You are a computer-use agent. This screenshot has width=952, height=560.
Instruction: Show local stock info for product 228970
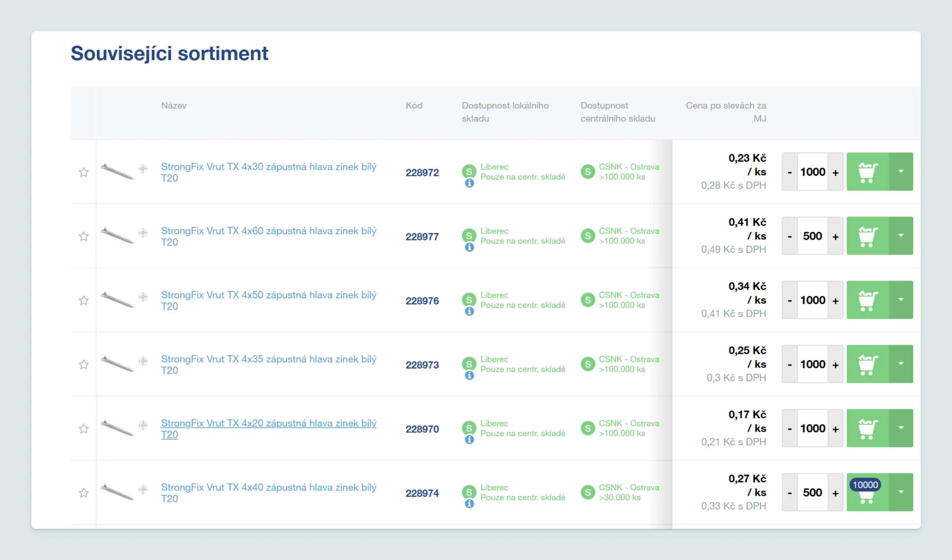[469, 440]
